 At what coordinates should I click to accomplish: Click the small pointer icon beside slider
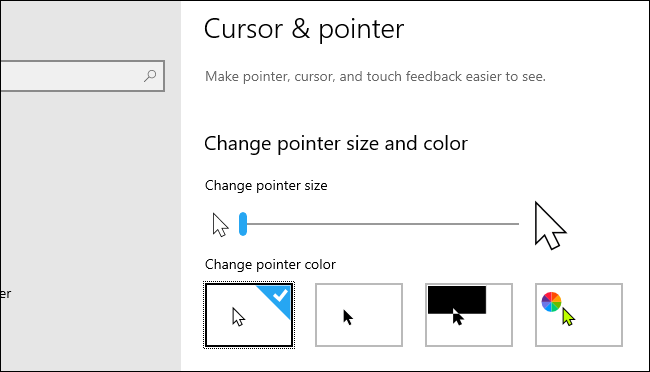click(220, 225)
